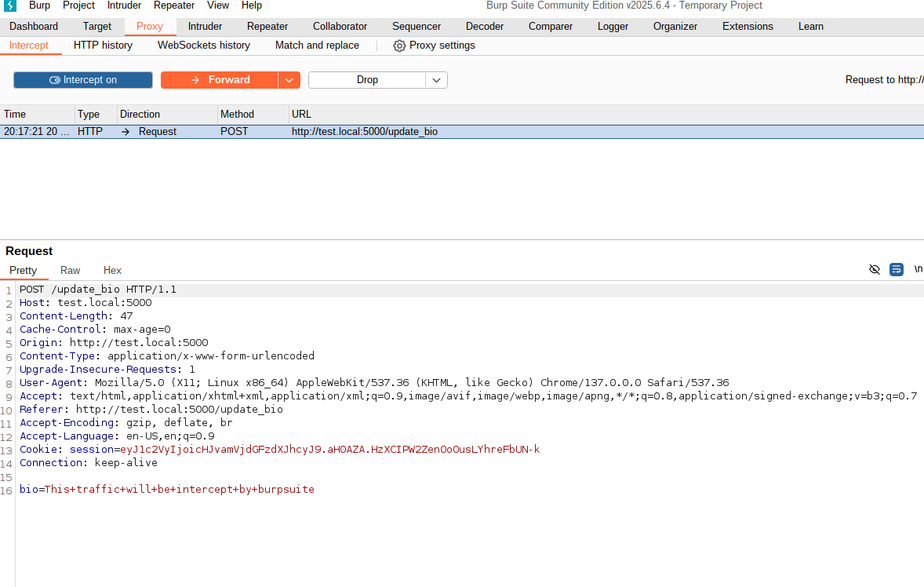Click the Content-Type header line
The width and height of the screenshot is (924, 587).
coord(167,356)
